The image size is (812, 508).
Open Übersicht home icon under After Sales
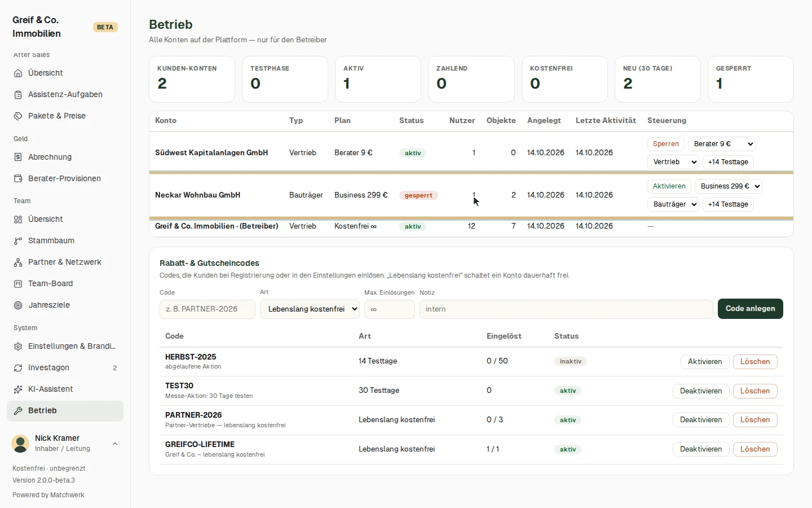click(18, 73)
